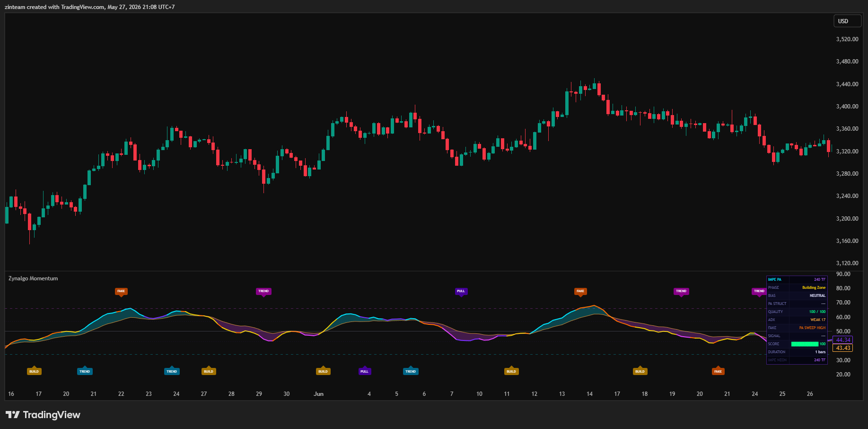Select the NEUTRAL bias value

817,295
